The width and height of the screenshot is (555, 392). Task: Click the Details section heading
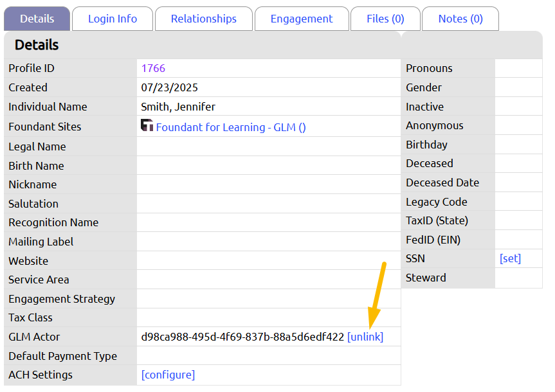click(37, 45)
